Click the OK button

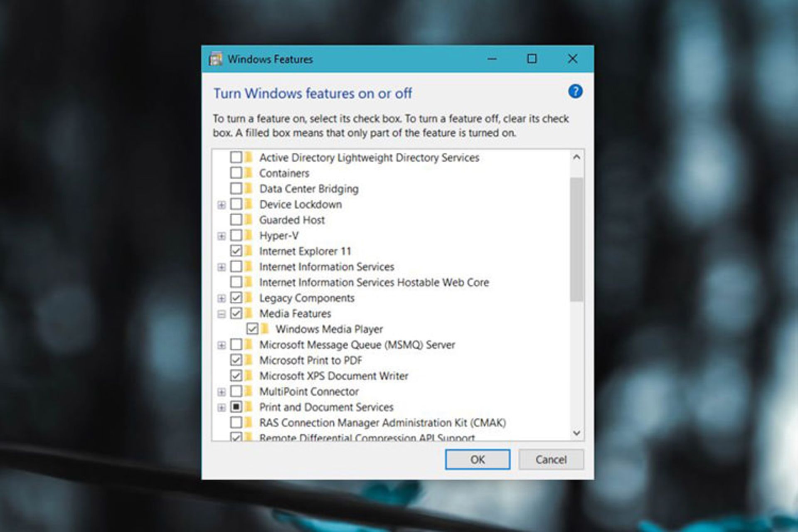[x=477, y=459]
